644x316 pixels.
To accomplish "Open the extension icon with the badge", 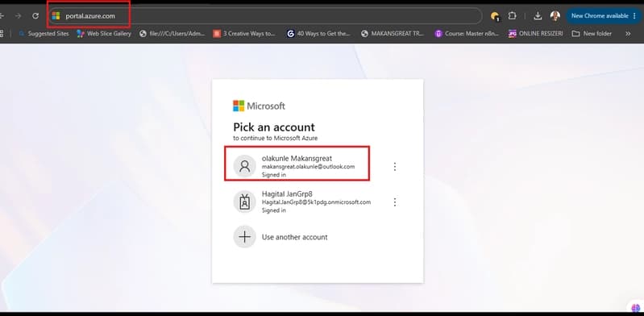I will coord(495,16).
